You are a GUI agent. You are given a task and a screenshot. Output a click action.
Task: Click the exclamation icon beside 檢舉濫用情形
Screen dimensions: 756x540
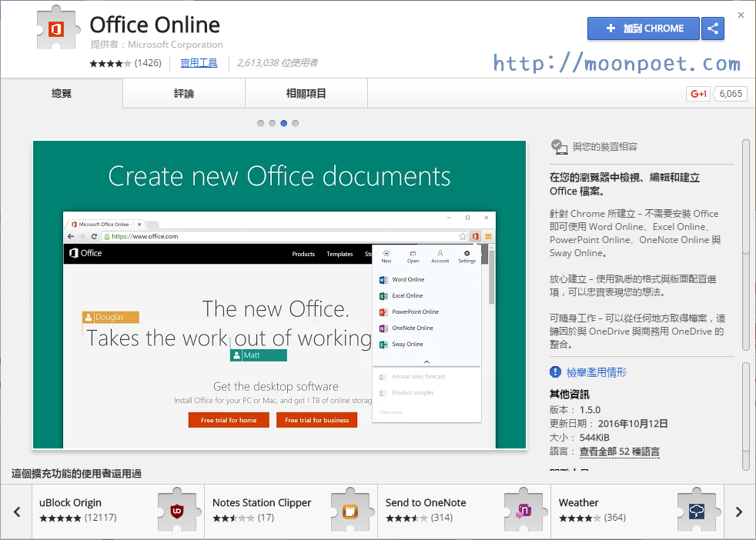coord(555,372)
